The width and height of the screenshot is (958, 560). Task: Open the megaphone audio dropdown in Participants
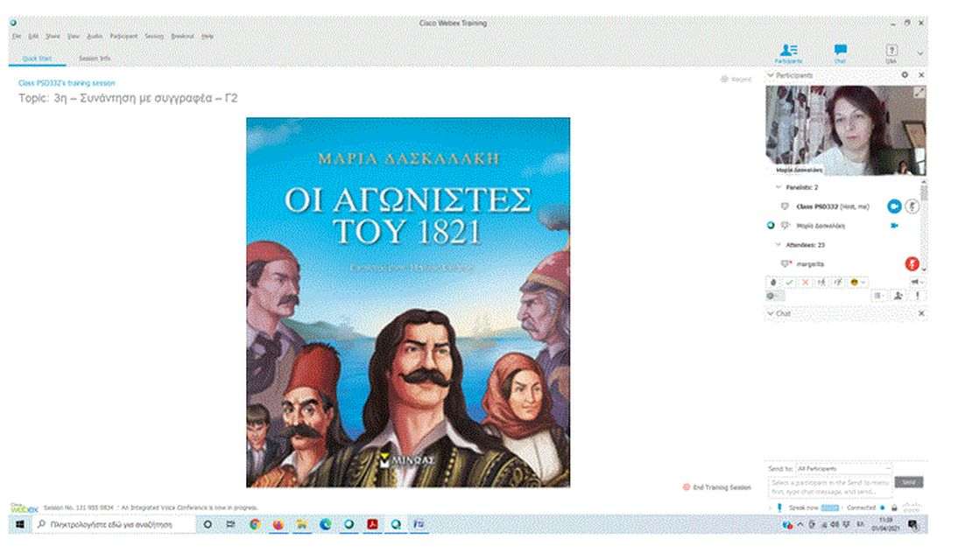(917, 282)
